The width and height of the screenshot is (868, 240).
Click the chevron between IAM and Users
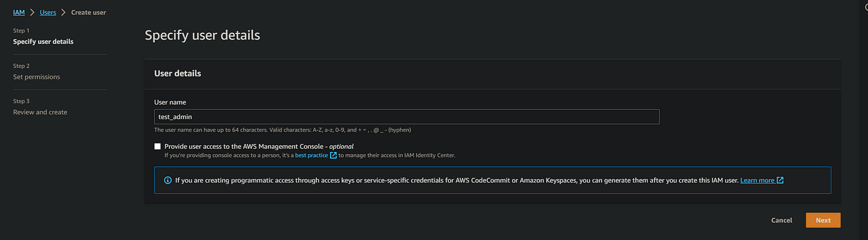32,12
